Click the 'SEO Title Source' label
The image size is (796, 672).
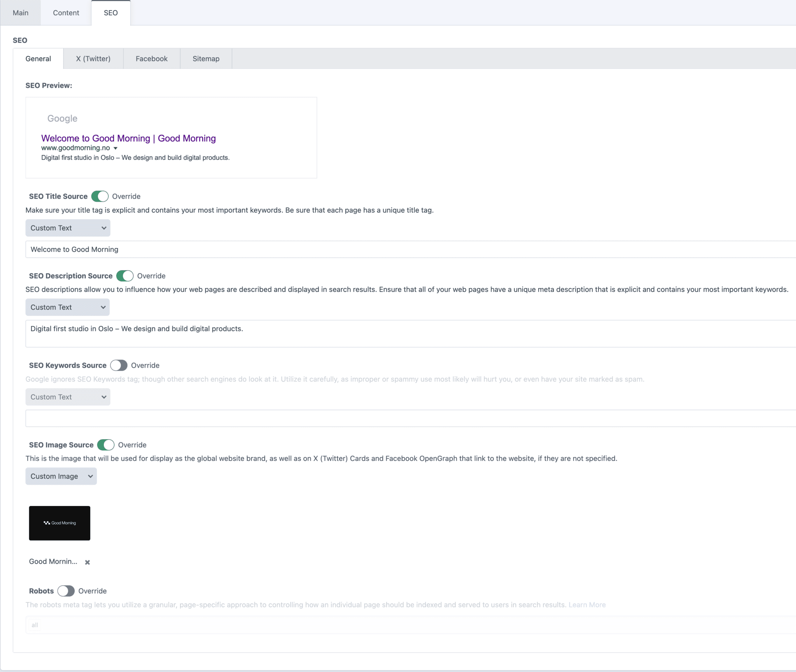[58, 196]
